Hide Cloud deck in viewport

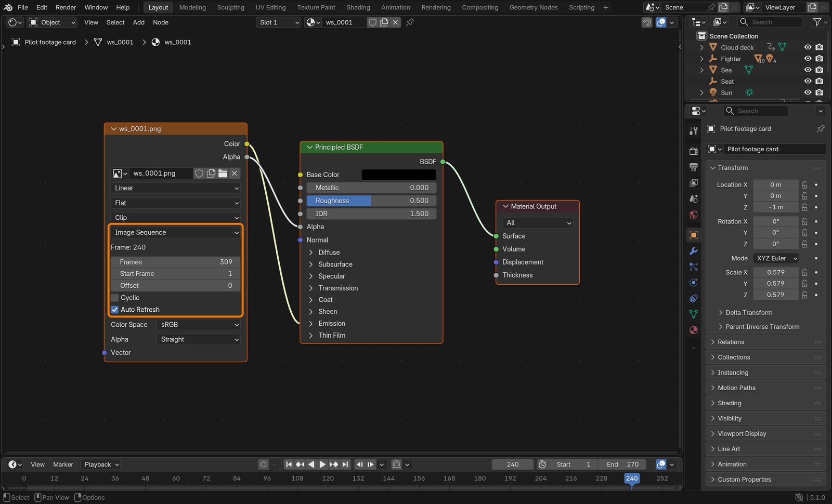click(x=808, y=47)
